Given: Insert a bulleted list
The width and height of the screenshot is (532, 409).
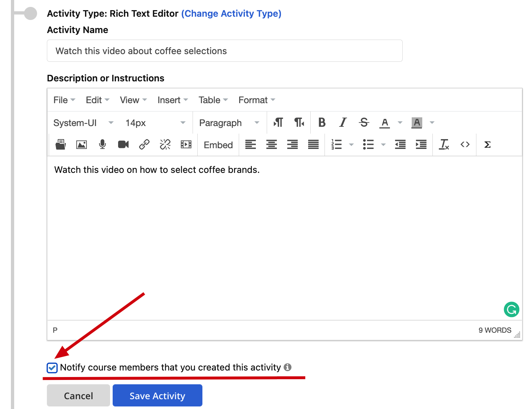Looking at the screenshot, I should [x=368, y=145].
